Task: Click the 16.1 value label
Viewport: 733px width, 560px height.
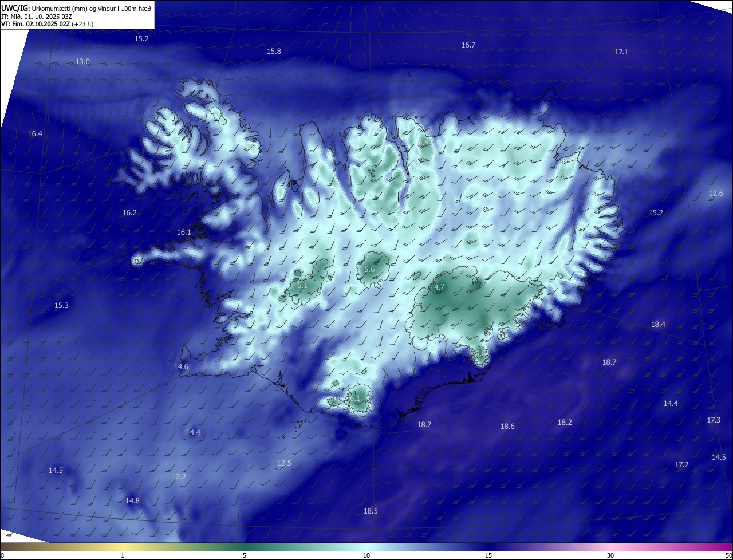Action: [183, 232]
